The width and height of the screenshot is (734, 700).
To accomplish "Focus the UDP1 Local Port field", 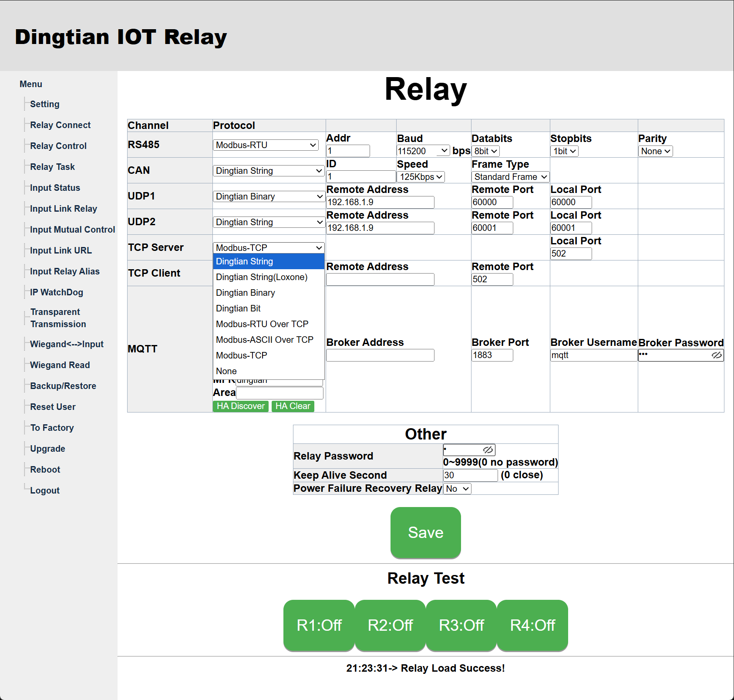I will pyautogui.click(x=571, y=202).
